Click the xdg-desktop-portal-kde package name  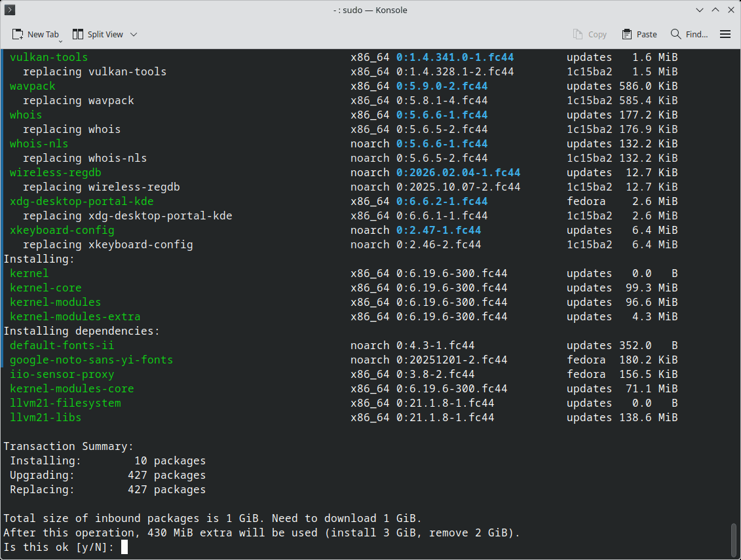[81, 202]
